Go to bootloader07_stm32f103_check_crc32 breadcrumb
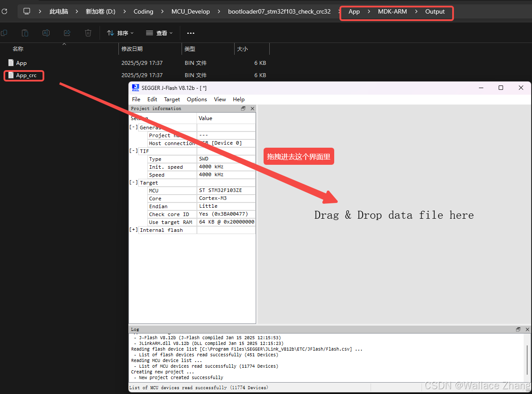 coord(279,11)
